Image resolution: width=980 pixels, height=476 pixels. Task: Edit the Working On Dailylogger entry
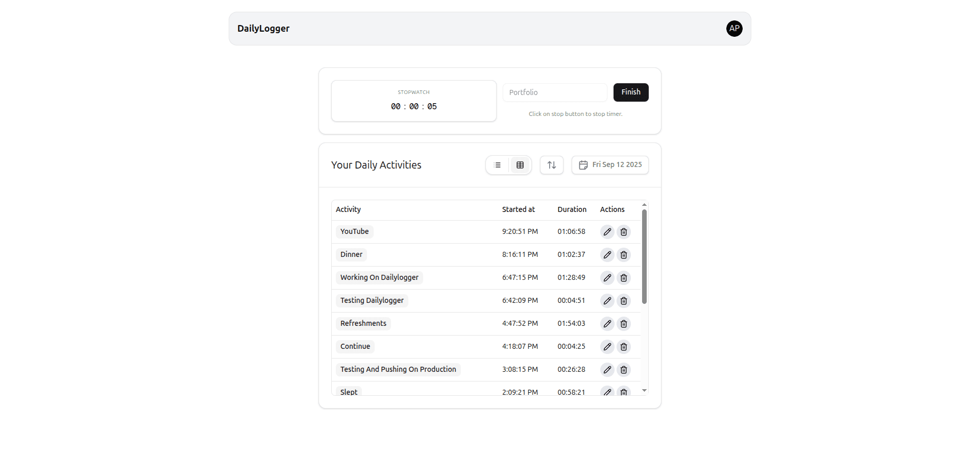pos(607,278)
